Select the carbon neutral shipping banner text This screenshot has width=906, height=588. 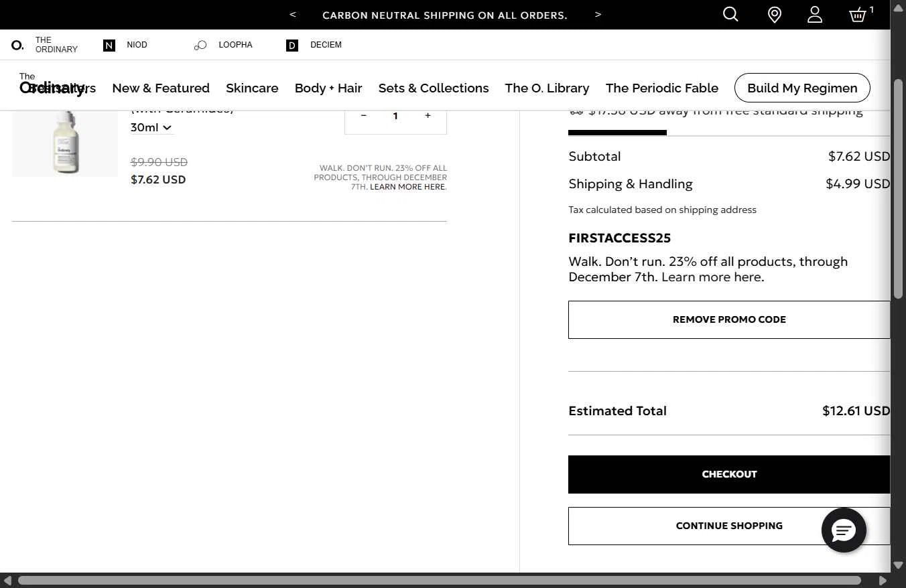(x=445, y=15)
